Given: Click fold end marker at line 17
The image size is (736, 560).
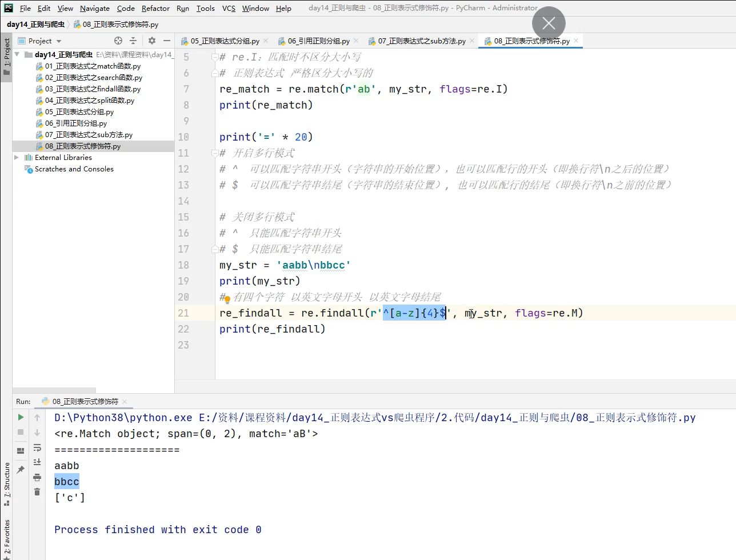Looking at the screenshot, I should 215,249.
